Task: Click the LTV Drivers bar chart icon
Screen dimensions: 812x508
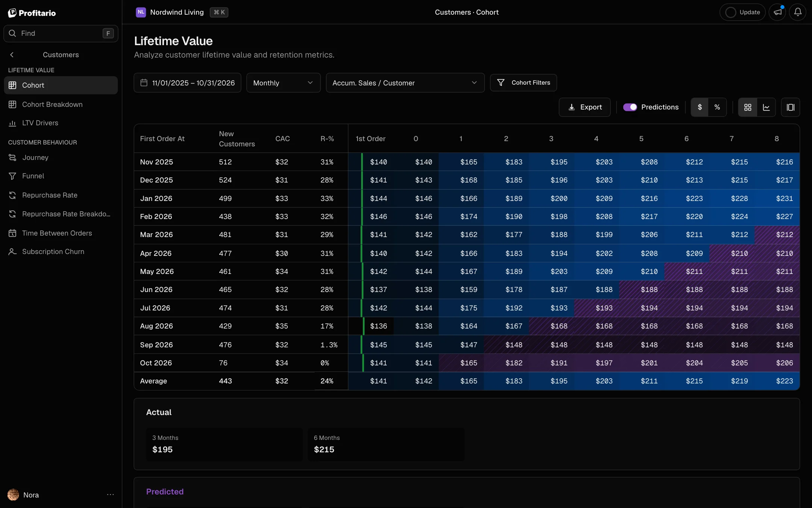Action: pyautogui.click(x=12, y=123)
